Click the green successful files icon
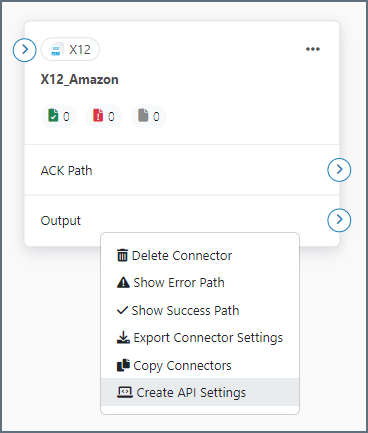 [53, 115]
